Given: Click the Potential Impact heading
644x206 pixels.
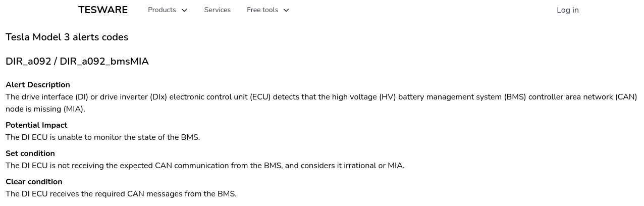Looking at the screenshot, I should tap(36, 125).
